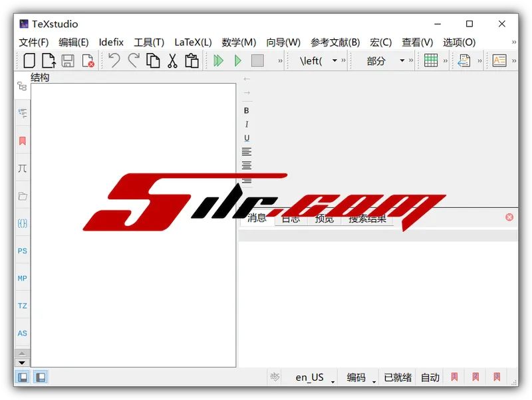Close the messages panel with the red X
The width and height of the screenshot is (532, 400).
click(x=509, y=217)
